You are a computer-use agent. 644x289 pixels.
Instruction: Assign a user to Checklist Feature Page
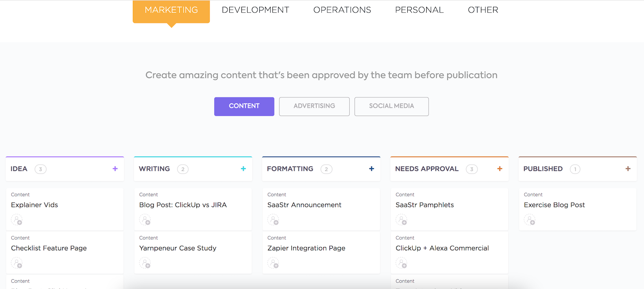(17, 263)
